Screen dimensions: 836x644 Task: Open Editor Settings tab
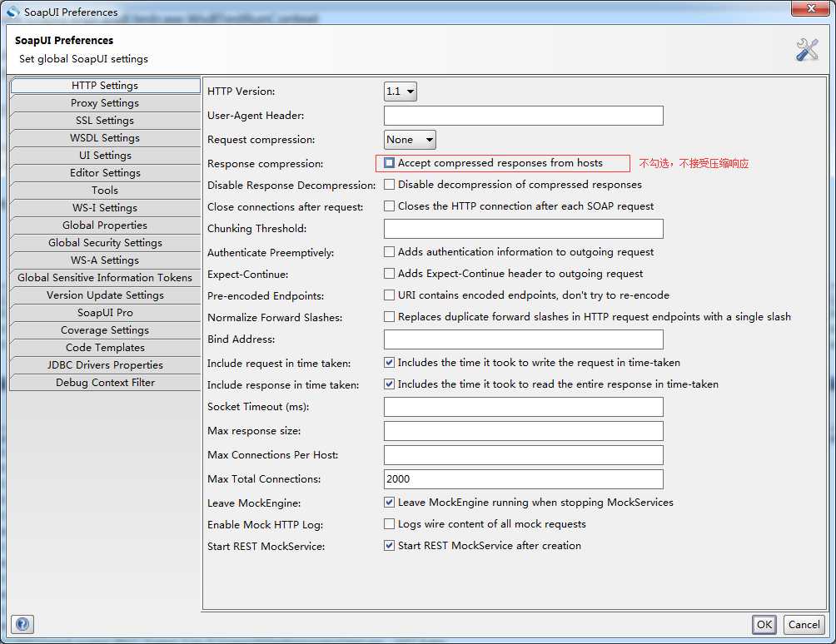click(105, 172)
